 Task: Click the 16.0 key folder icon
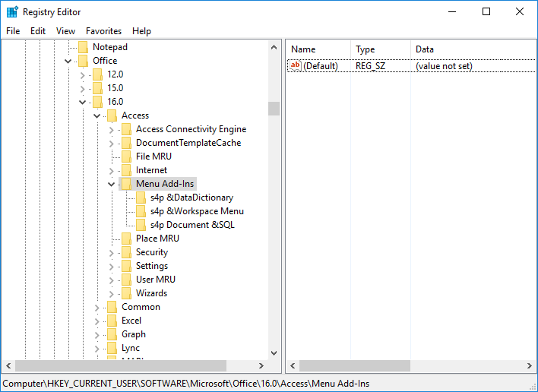(x=97, y=102)
